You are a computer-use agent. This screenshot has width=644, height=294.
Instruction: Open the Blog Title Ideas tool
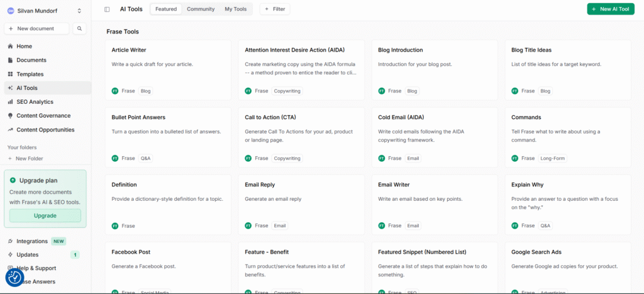[x=568, y=70]
